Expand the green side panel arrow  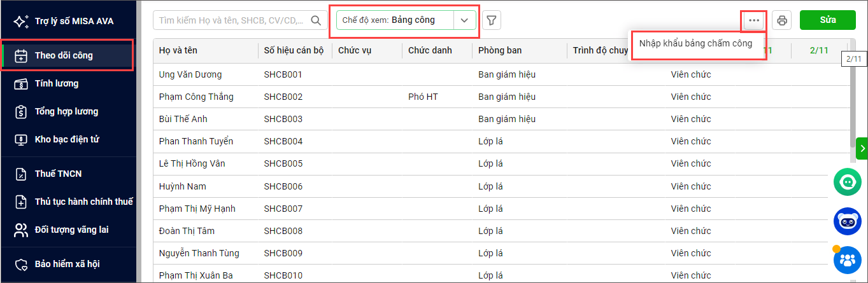(x=862, y=148)
